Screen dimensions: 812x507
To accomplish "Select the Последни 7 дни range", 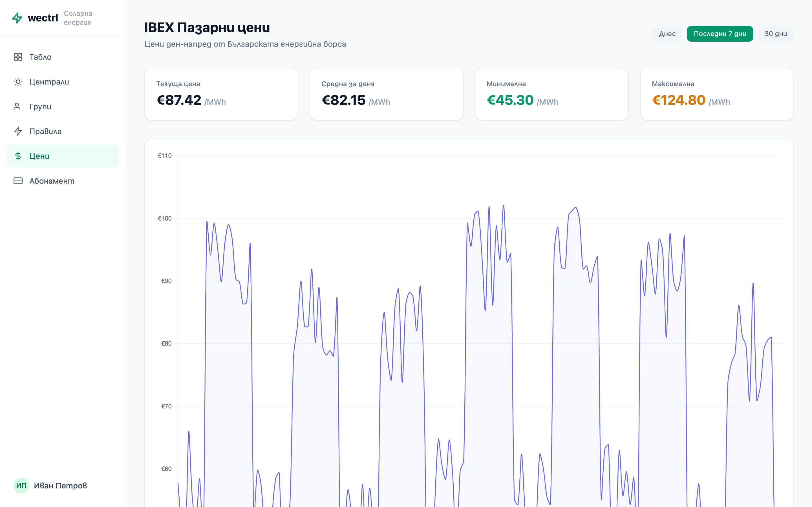I will point(720,34).
